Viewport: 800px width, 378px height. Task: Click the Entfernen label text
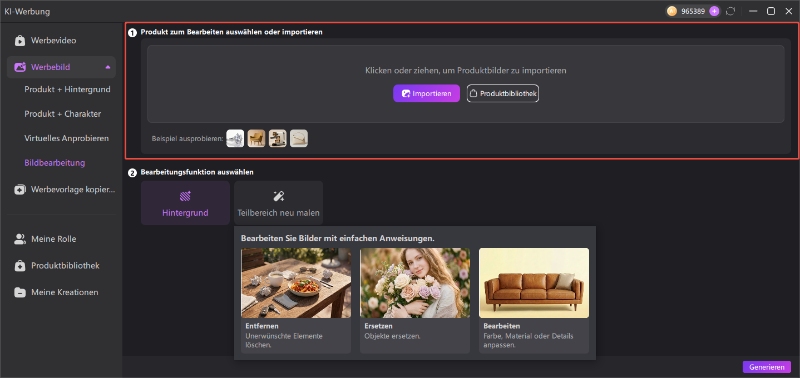pyautogui.click(x=262, y=326)
